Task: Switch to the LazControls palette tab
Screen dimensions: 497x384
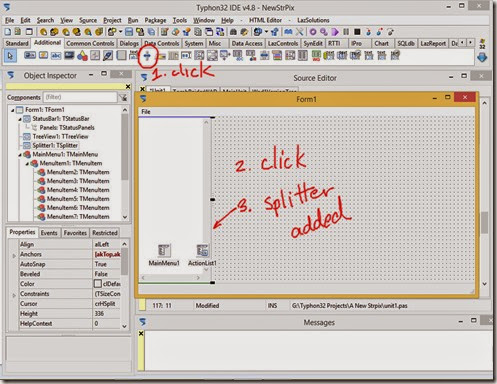Action: click(x=283, y=43)
